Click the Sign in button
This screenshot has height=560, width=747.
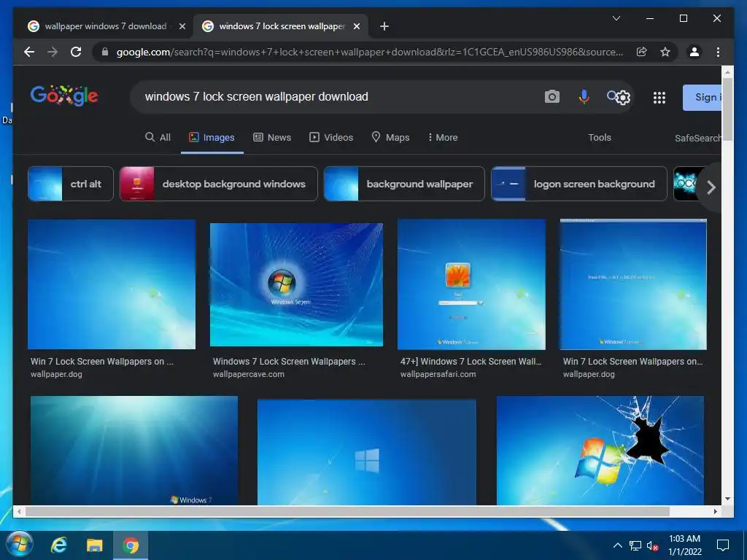tap(703, 98)
